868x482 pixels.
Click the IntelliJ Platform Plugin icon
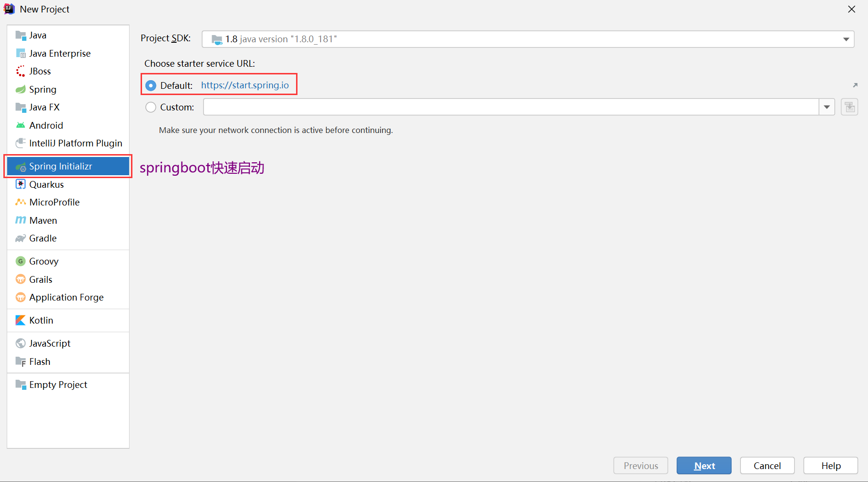pos(21,143)
